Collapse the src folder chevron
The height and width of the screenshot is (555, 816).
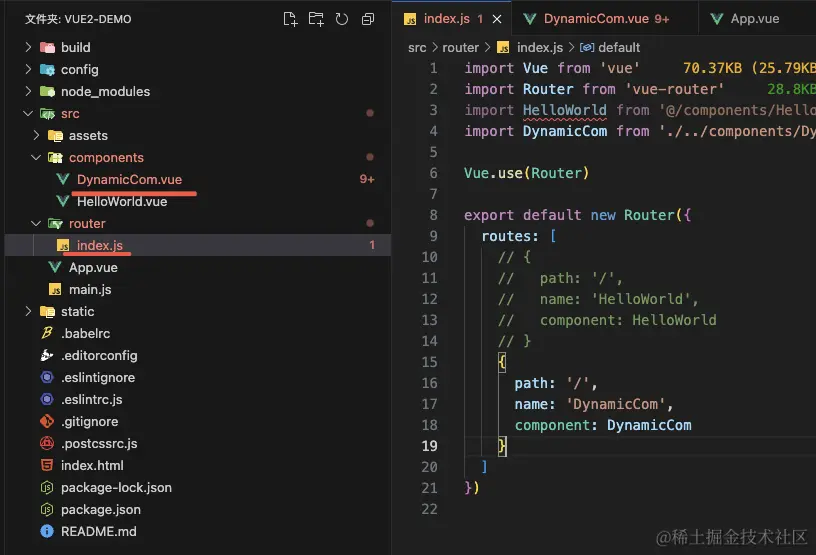coord(28,113)
